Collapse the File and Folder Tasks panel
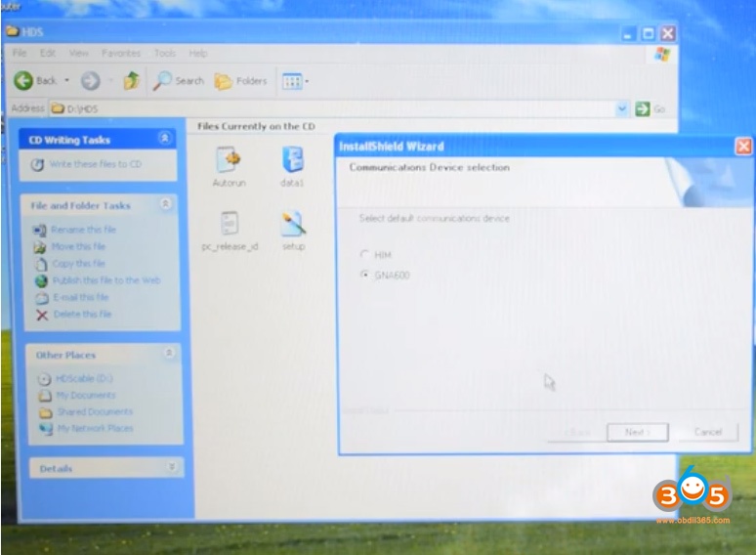Screen dimensions: 756x555 [x=165, y=204]
